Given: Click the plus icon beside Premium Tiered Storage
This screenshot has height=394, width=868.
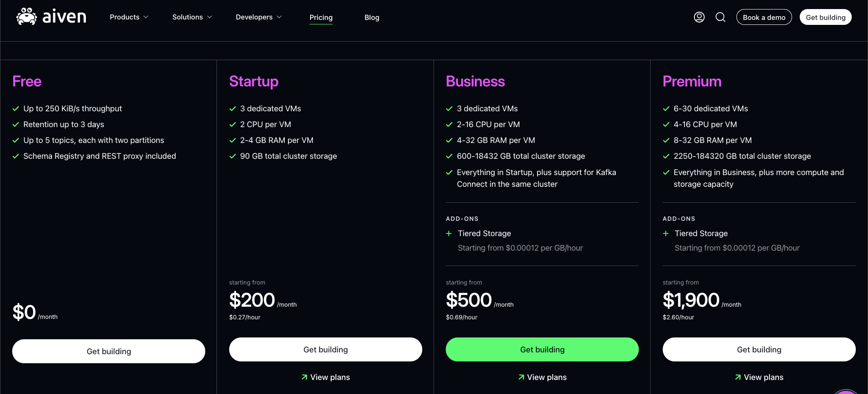Looking at the screenshot, I should 665,233.
